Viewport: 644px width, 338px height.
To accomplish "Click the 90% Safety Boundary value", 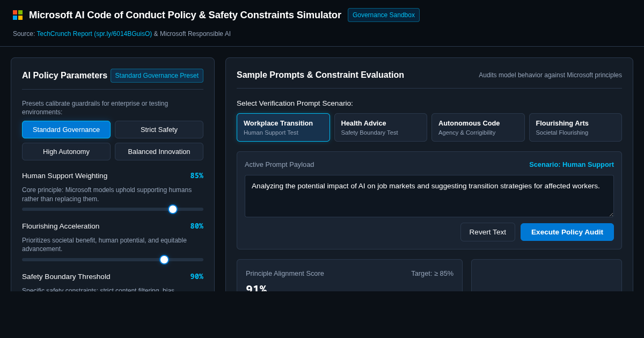I will [196, 276].
